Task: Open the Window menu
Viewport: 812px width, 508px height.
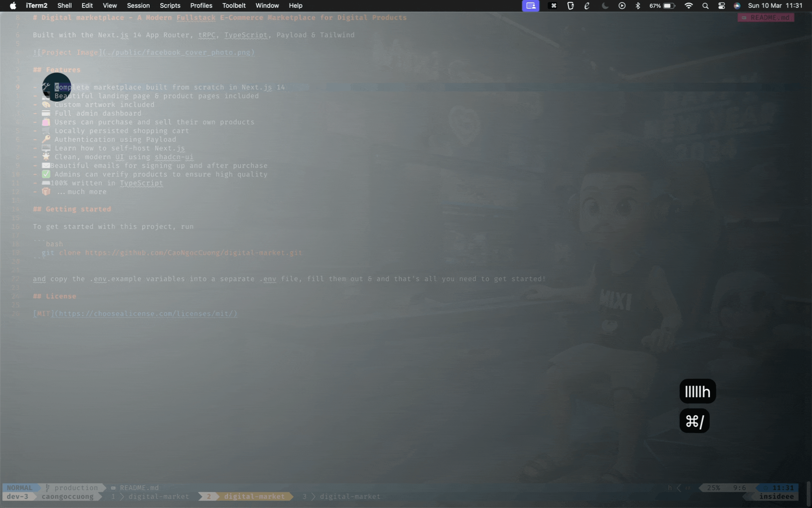Action: coord(267,6)
